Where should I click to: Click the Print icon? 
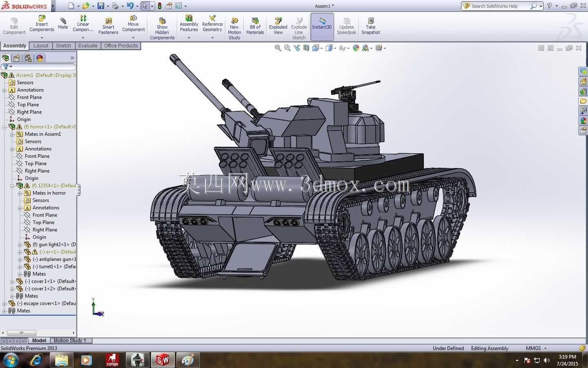115,6
